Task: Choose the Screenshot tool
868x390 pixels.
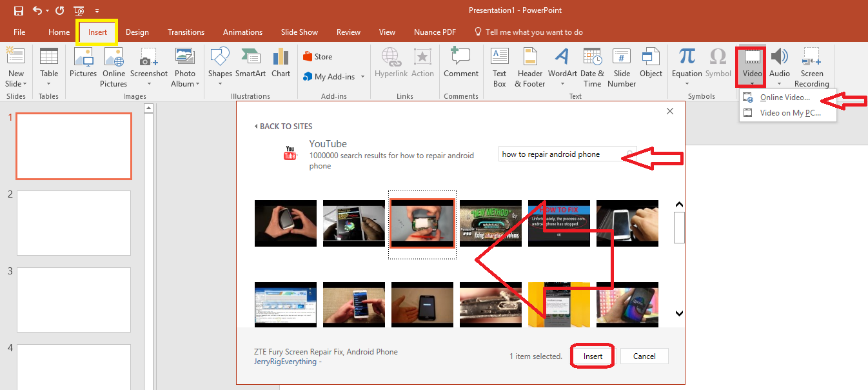Action: [x=149, y=68]
